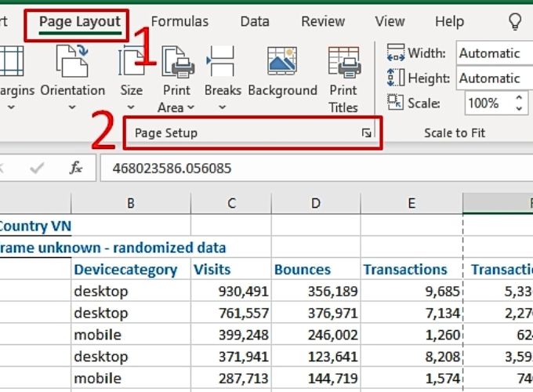Launch the Page Setup dialog launcher
The width and height of the screenshot is (533, 392).
367,133
